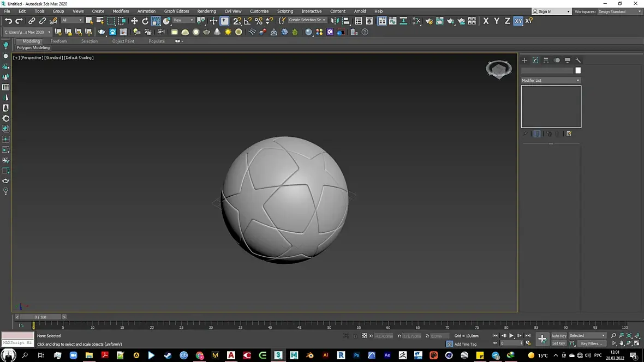
Task: Toggle the Angle Snap tool
Action: 248,21
